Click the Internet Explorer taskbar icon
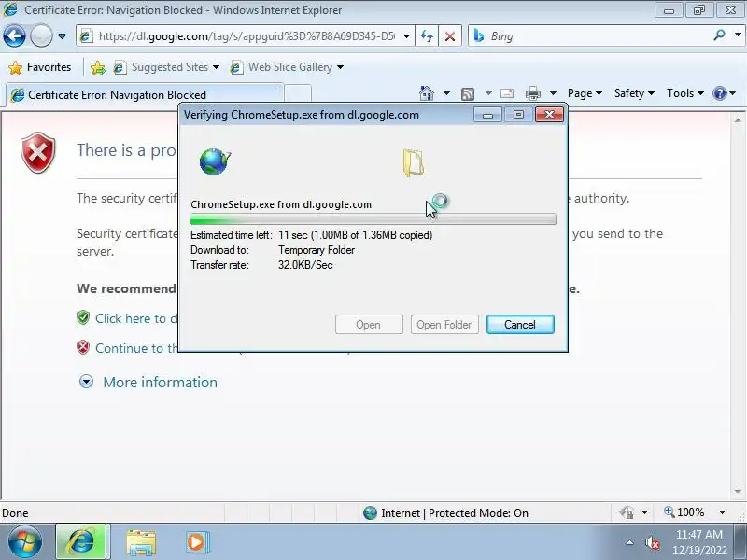The width and height of the screenshot is (747, 560). coord(81,541)
